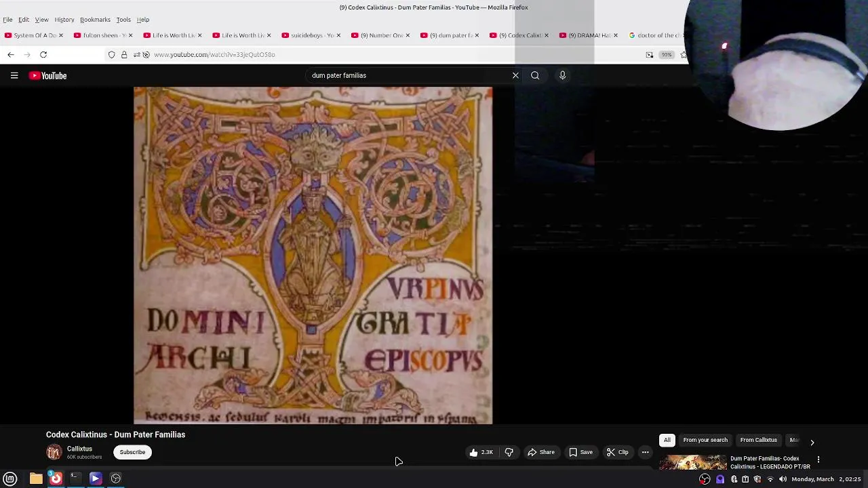Select the From your search chip
The image size is (868, 488).
pyautogui.click(x=705, y=440)
